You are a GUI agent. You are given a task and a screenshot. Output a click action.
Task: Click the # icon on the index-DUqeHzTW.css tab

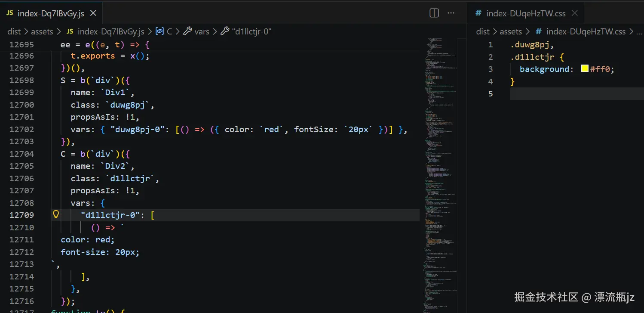coord(478,13)
